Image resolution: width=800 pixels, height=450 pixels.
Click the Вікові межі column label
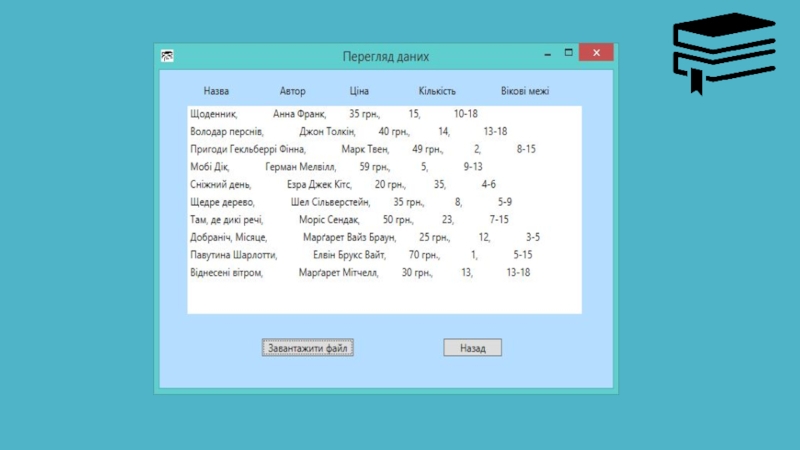point(525,91)
